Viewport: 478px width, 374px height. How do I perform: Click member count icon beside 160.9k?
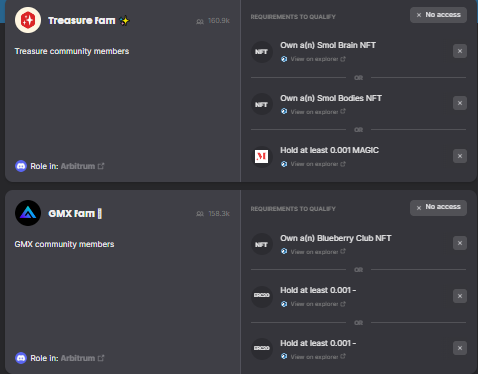[x=200, y=21]
